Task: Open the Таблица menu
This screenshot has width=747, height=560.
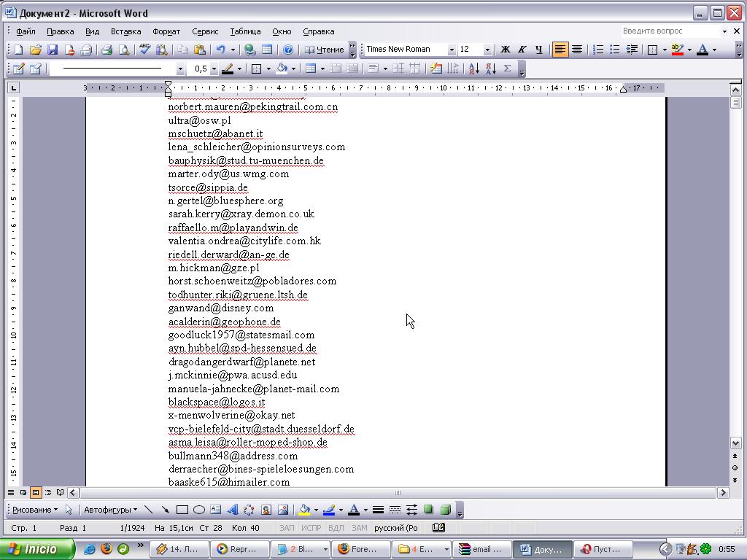Action: pyautogui.click(x=245, y=31)
